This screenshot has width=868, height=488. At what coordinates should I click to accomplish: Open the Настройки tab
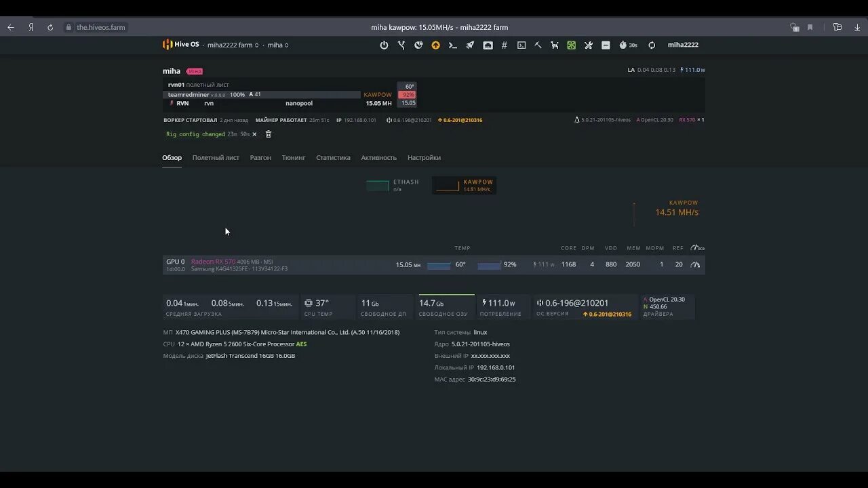(424, 157)
